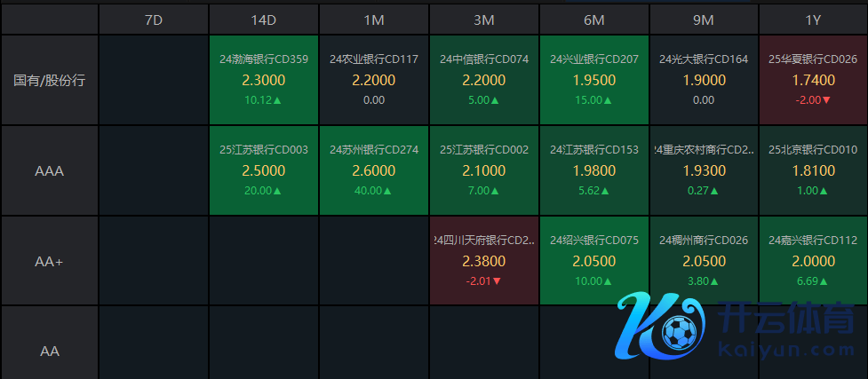The width and height of the screenshot is (868, 379).
Task: Pick the AA rating row header
Action: click(x=50, y=351)
